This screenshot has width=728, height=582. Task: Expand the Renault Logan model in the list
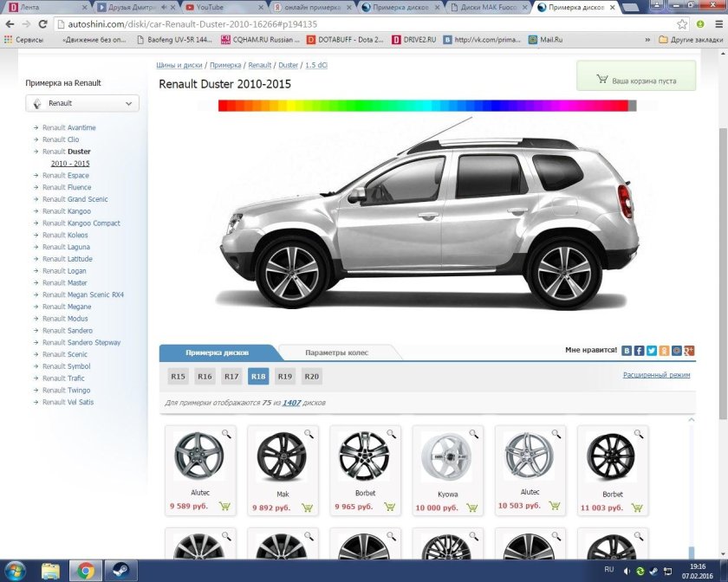point(65,271)
